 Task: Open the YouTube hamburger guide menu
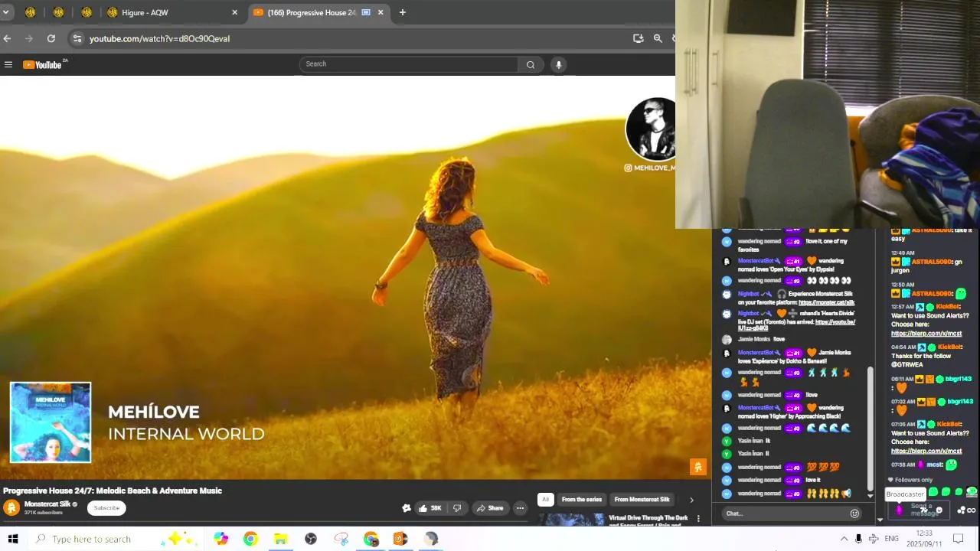8,65
